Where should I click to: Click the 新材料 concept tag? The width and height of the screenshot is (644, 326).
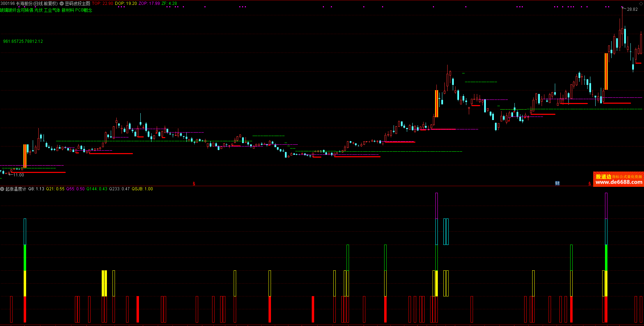coord(68,10)
